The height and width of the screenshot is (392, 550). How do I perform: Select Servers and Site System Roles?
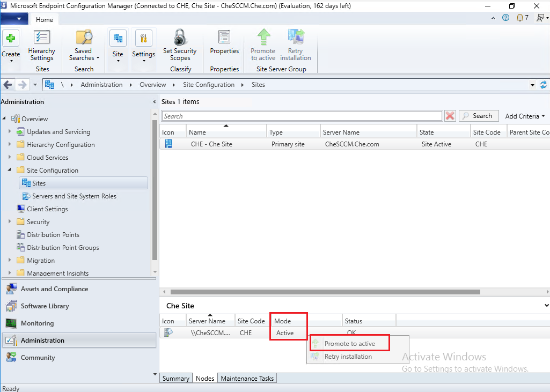pyautogui.click(x=69, y=196)
